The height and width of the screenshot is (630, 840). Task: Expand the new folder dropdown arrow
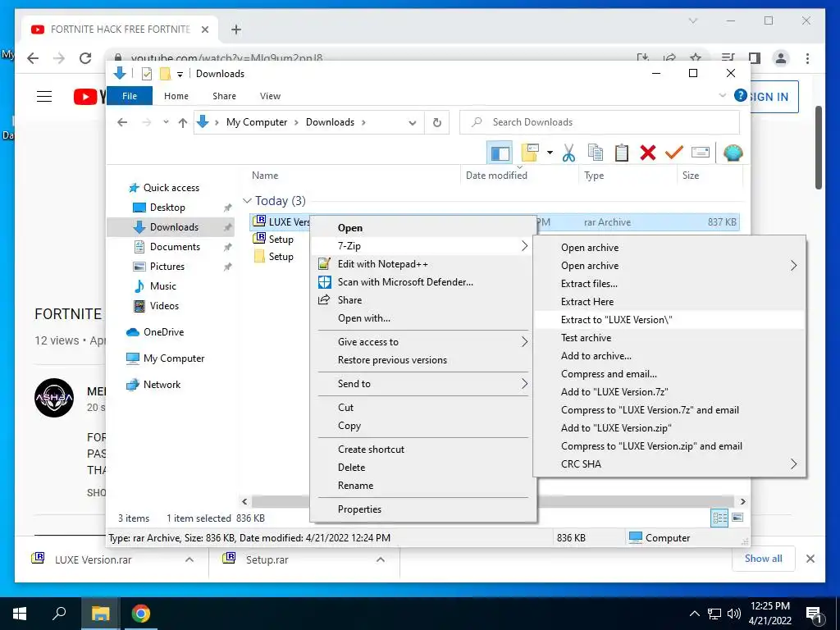click(x=550, y=153)
